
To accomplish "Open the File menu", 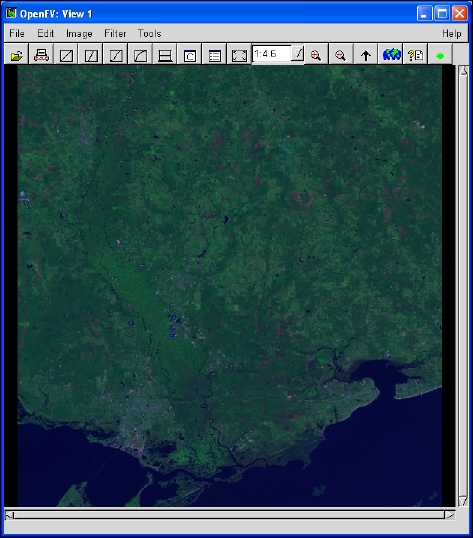I will pyautogui.click(x=16, y=33).
